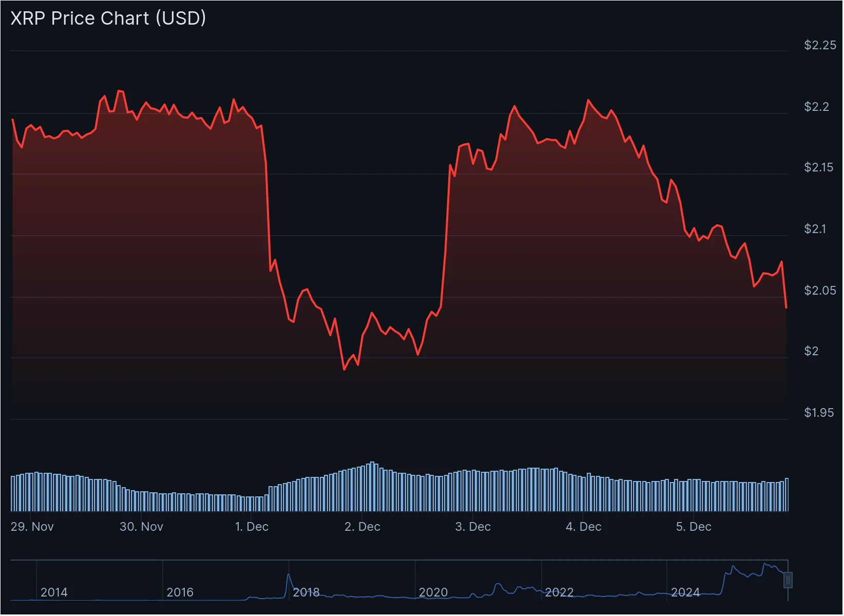Click the "5. Dec" date label
844x616 pixels.
tap(693, 527)
